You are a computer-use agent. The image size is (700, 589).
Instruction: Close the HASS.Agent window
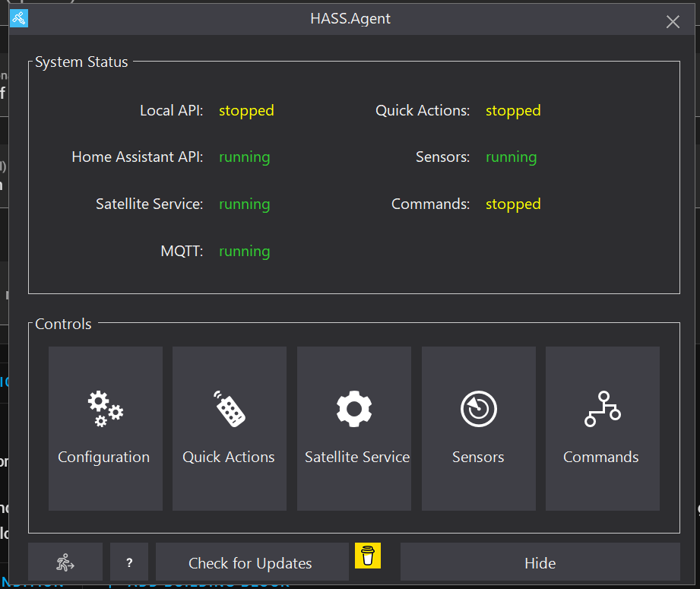pyautogui.click(x=673, y=21)
